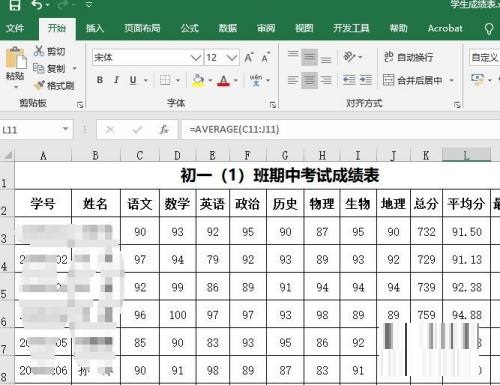
Task: Click the formula bar with =AVERAGE(C11:J11)
Action: point(341,129)
